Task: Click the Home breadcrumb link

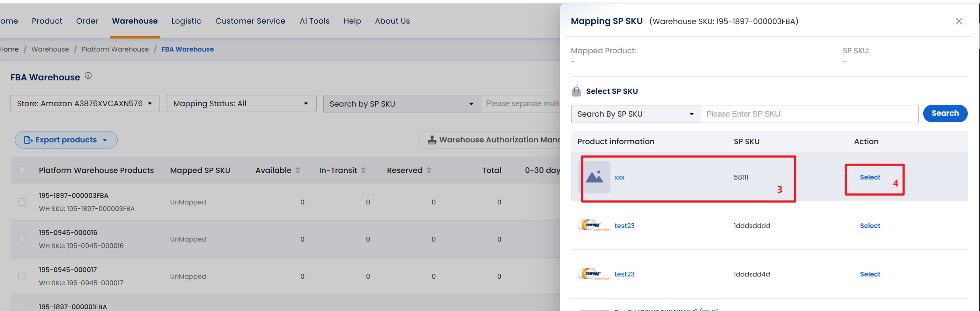Action: tap(9, 49)
